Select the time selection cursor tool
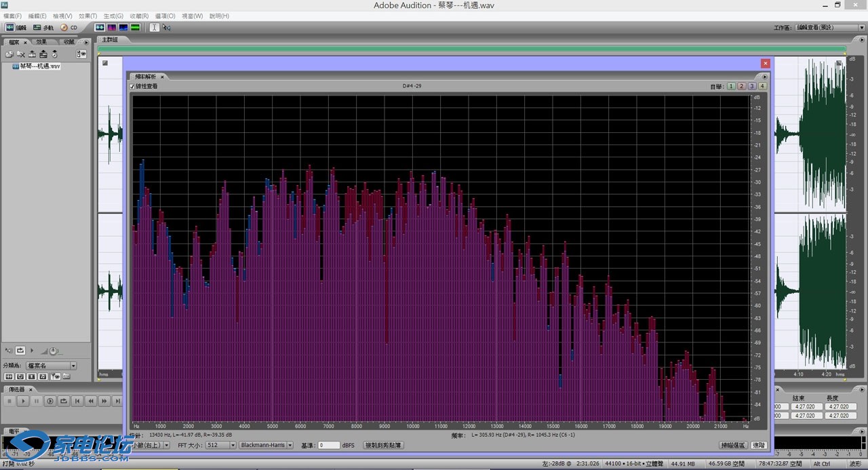This screenshot has width=868, height=470. point(154,28)
